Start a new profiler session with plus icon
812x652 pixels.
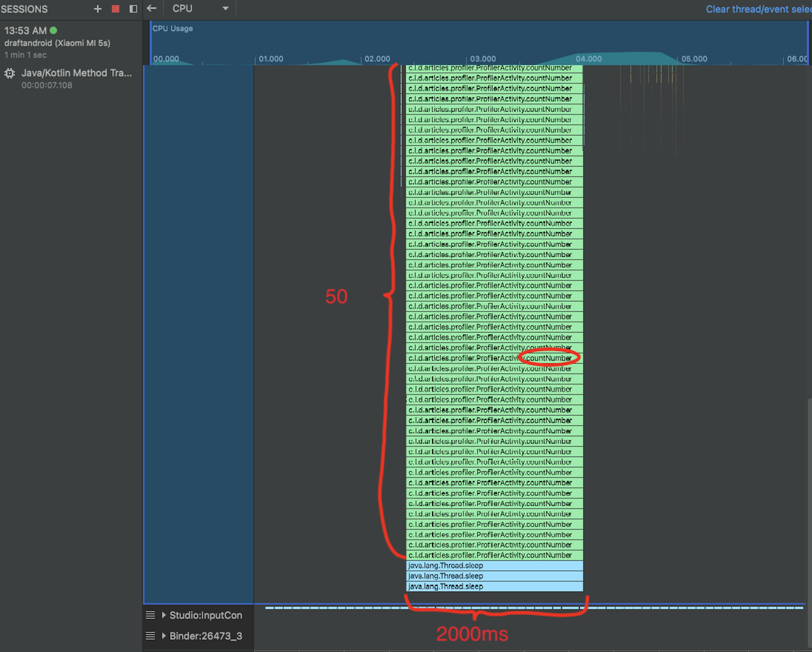click(97, 9)
